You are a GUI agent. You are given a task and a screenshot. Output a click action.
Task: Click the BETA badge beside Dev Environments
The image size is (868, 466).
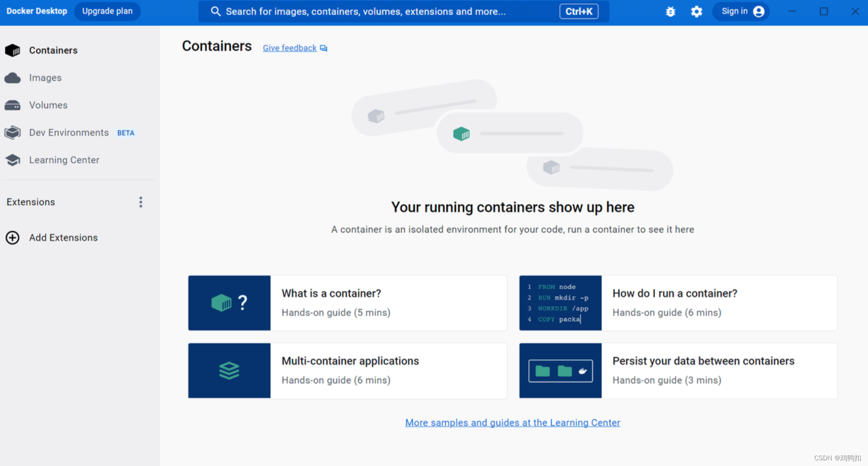click(126, 133)
